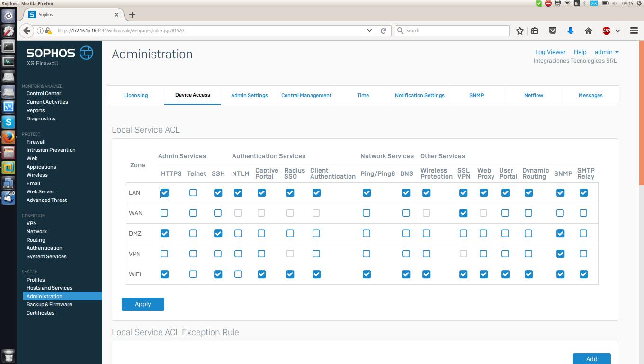The height and width of the screenshot is (364, 644).
Task: Click the mail envelope indicator
Action: 594,3
